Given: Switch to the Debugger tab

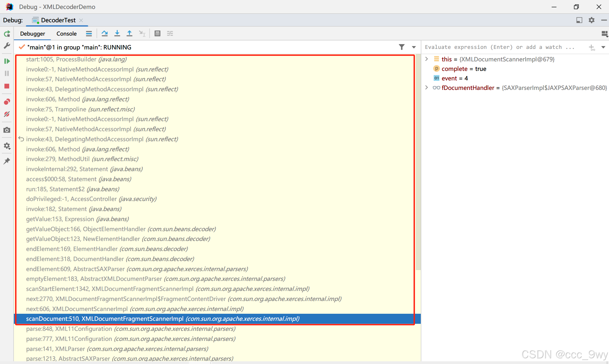Looking at the screenshot, I should [32, 33].
